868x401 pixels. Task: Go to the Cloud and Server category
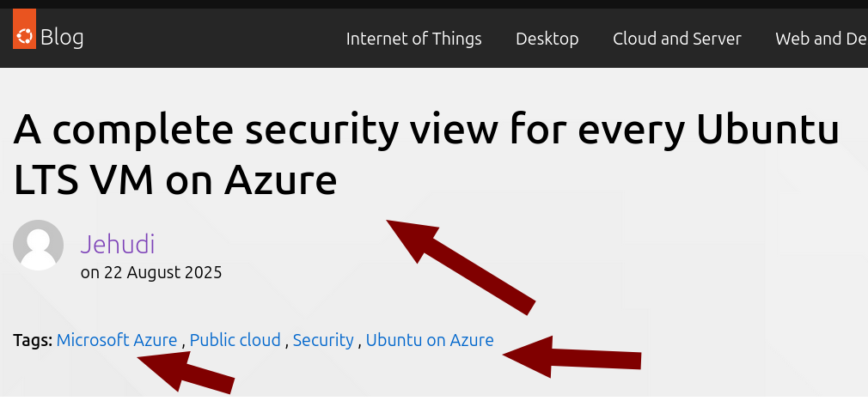677,39
